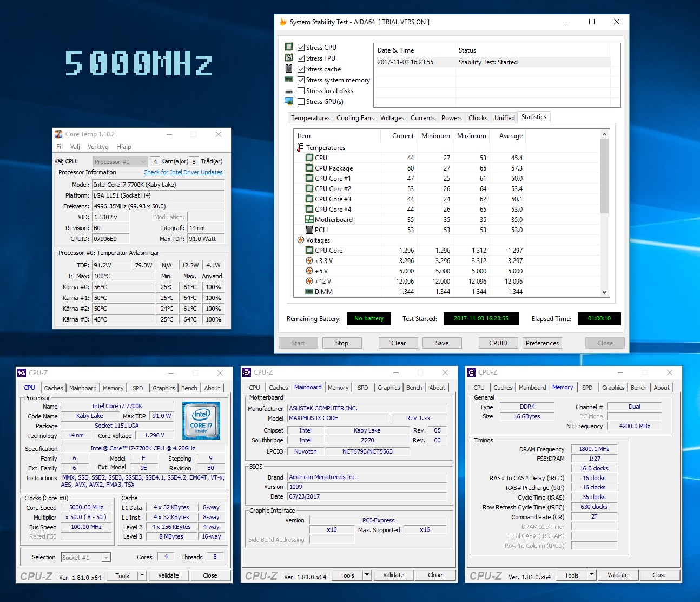700x602 pixels.
Task: Click the Save button in AIDA64
Action: pos(442,343)
